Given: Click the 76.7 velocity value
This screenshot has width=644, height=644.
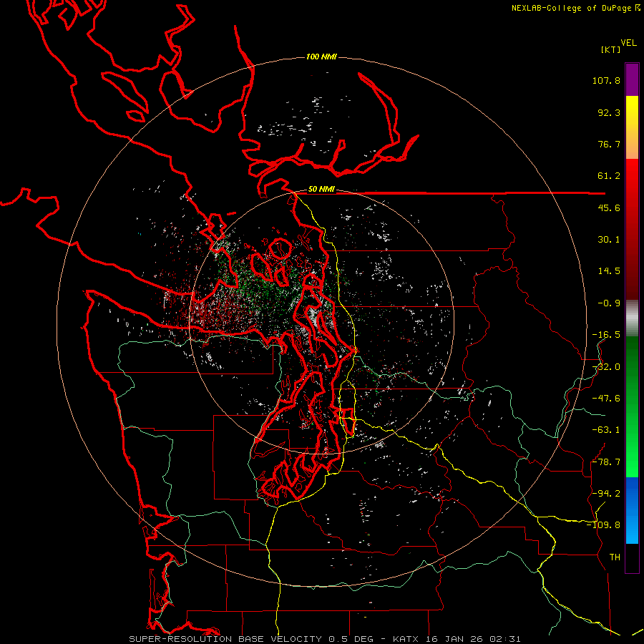Looking at the screenshot, I should [609, 144].
